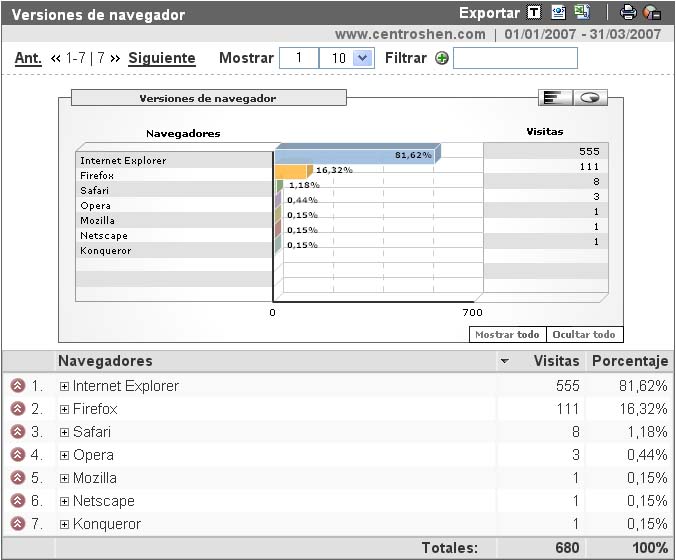This screenshot has height=560, width=676.
Task: Click Firefox label in the table
Action: click(95, 409)
